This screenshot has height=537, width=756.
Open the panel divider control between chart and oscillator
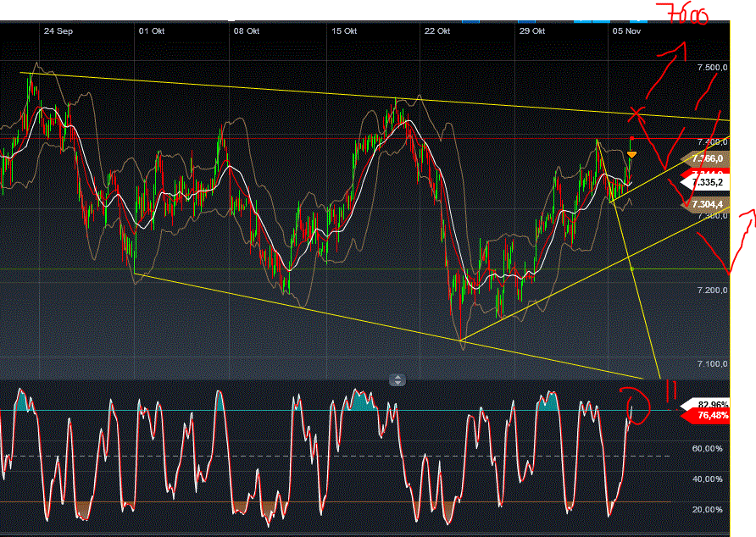click(396, 379)
